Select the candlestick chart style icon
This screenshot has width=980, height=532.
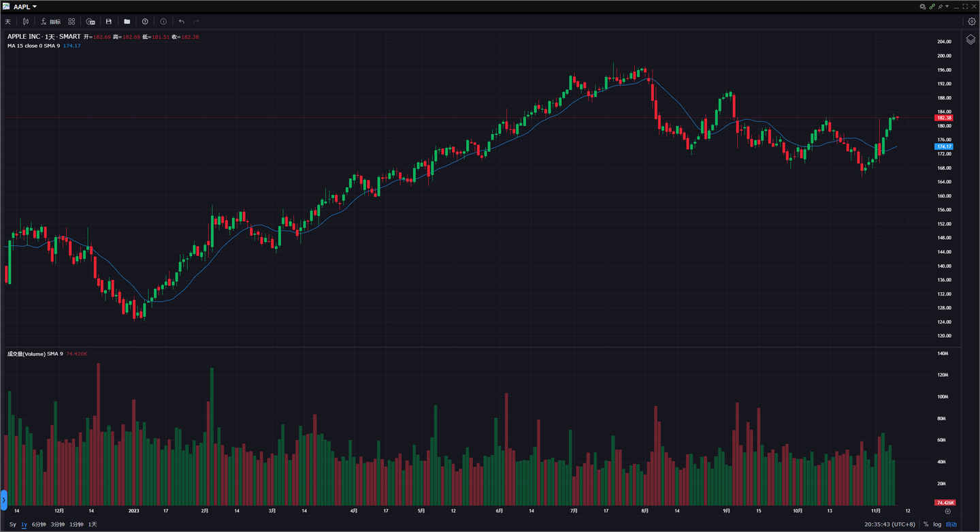click(x=25, y=21)
